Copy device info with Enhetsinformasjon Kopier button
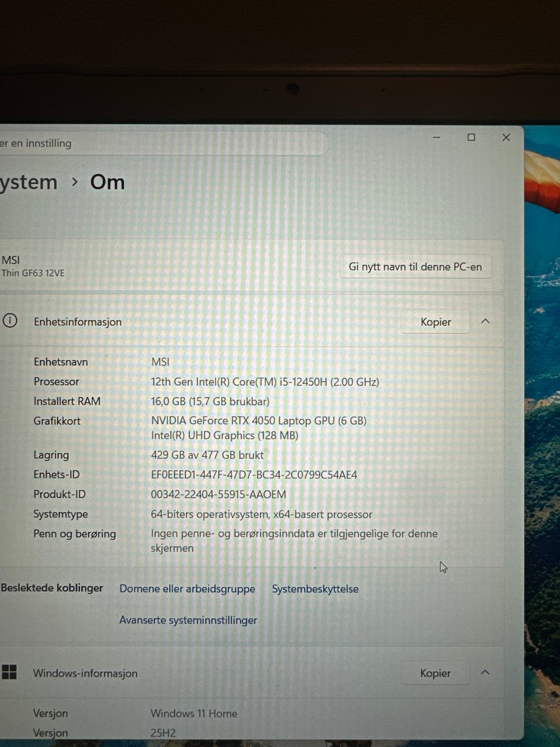The height and width of the screenshot is (747, 560). point(436,322)
